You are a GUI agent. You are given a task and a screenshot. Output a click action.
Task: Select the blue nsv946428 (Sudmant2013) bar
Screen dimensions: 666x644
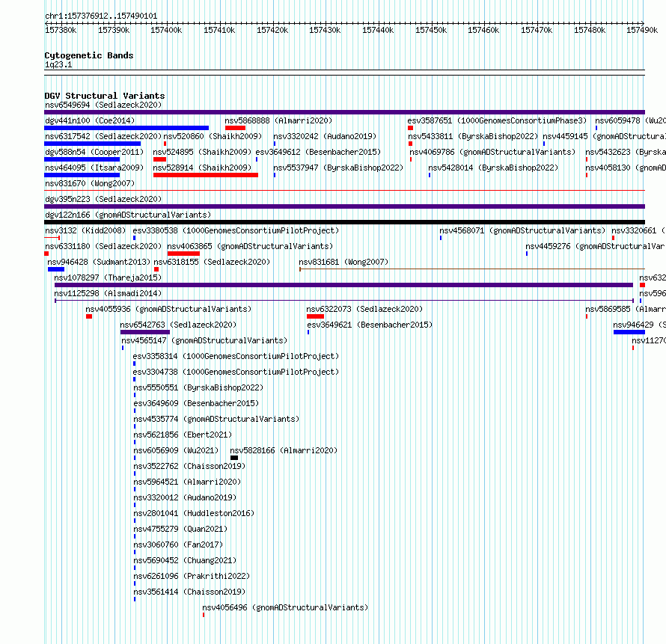[x=56, y=269]
